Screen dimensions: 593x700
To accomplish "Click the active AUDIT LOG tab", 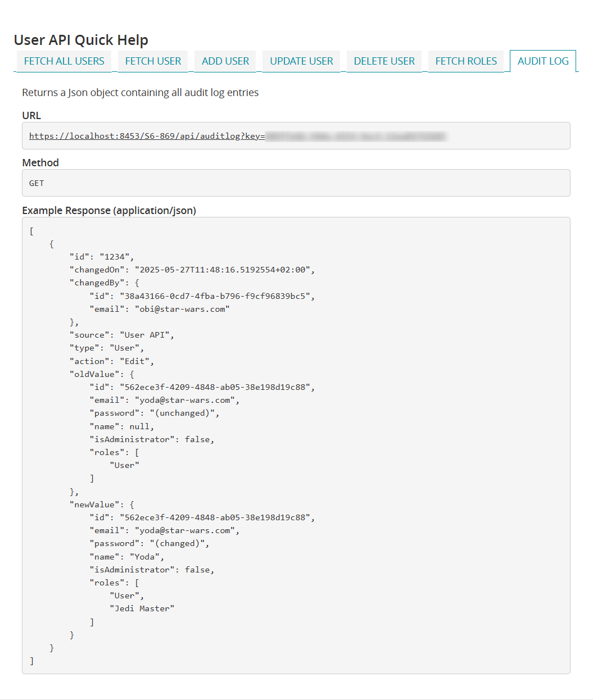I will pos(542,61).
